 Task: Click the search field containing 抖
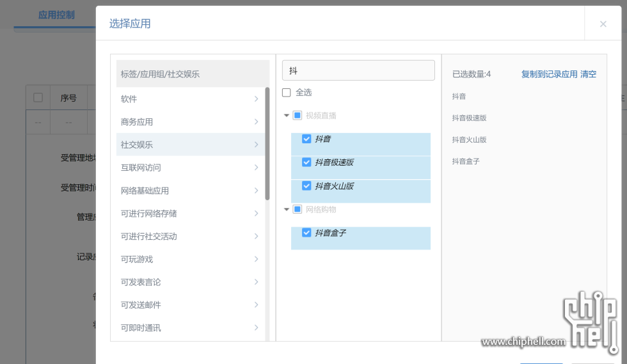[358, 70]
